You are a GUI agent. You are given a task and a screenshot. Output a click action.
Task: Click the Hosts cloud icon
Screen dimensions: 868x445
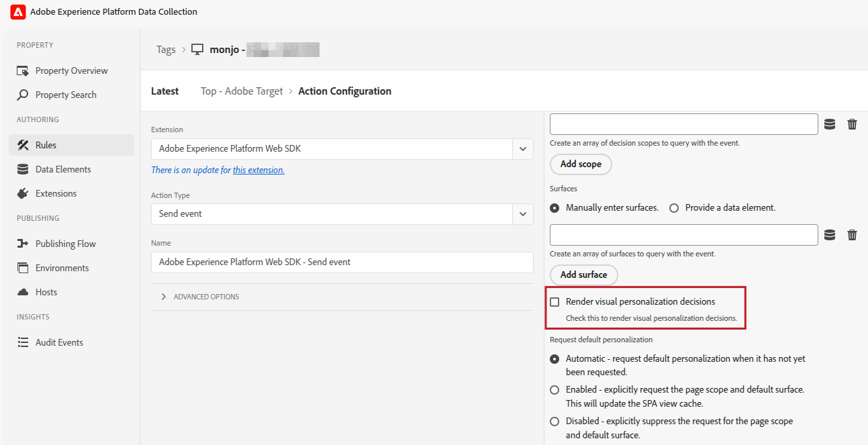[23, 292]
